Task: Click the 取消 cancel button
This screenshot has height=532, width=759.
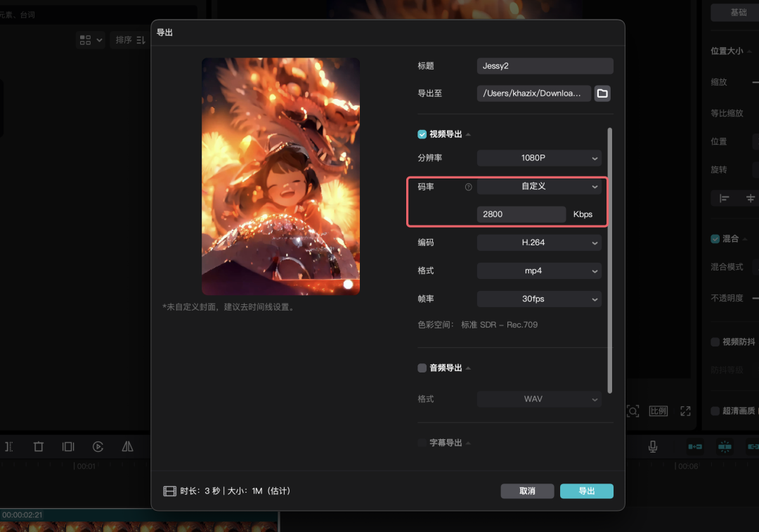Action: 527,491
